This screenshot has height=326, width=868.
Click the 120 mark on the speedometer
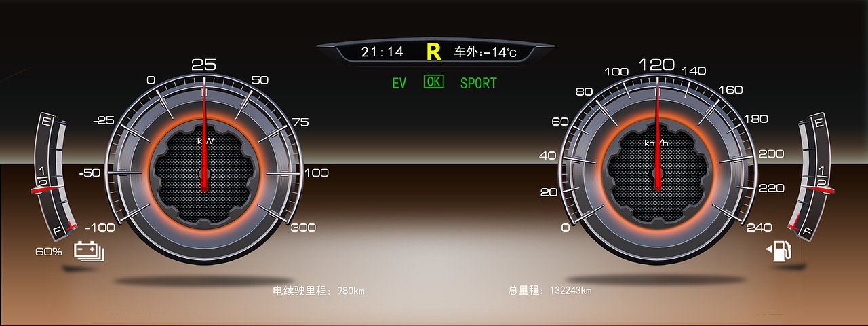coord(656,65)
